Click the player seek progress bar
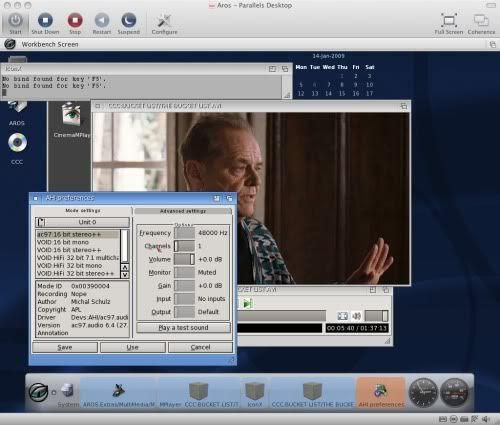The height and width of the screenshot is (425, 500). [x=281, y=316]
